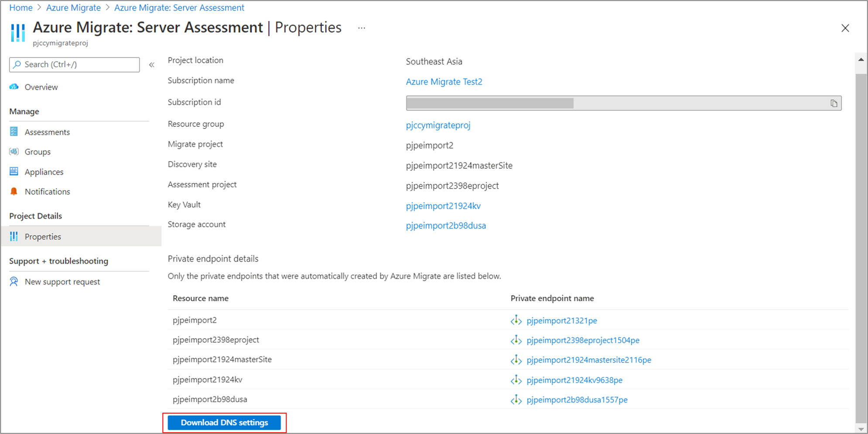Click the Notifications bell icon
868x434 pixels.
pyautogui.click(x=14, y=191)
